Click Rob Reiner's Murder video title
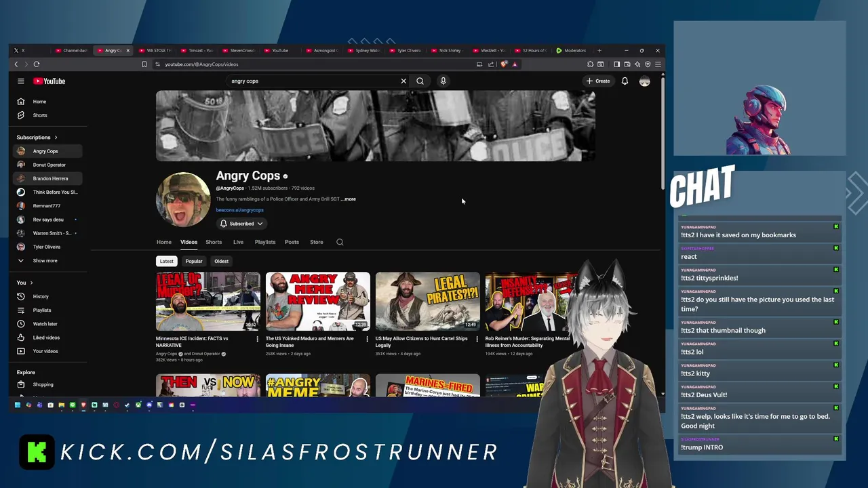The image size is (868, 488). click(528, 342)
